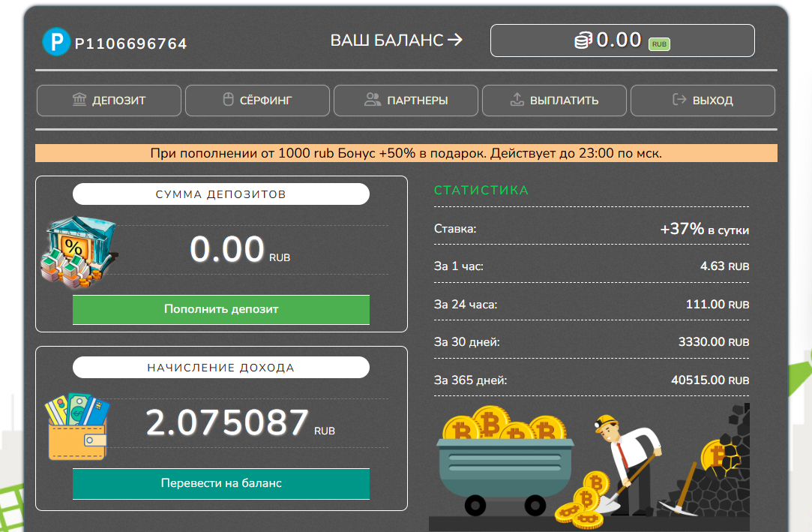Click the 0.00 balance display box
The image size is (812, 532).
(x=622, y=41)
